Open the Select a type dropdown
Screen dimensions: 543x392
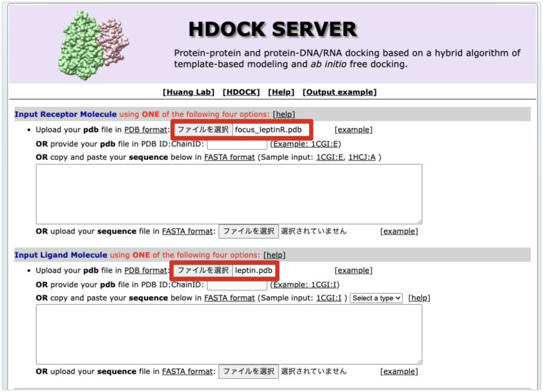[376, 298]
